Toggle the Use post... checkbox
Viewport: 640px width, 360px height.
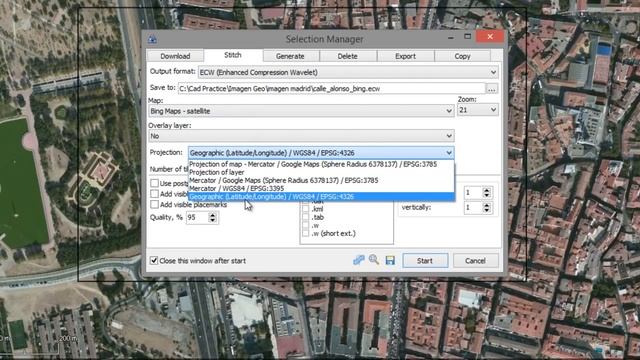pyautogui.click(x=154, y=183)
